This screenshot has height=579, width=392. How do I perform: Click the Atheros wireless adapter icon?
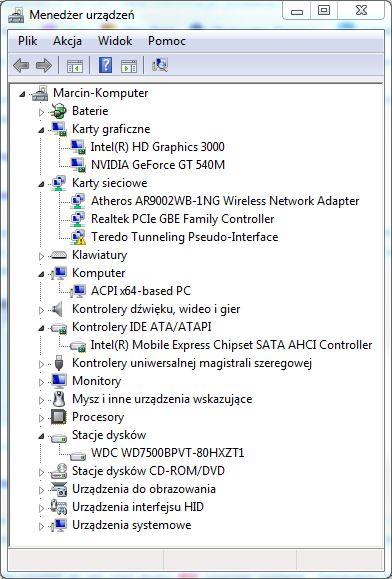pyautogui.click(x=78, y=201)
